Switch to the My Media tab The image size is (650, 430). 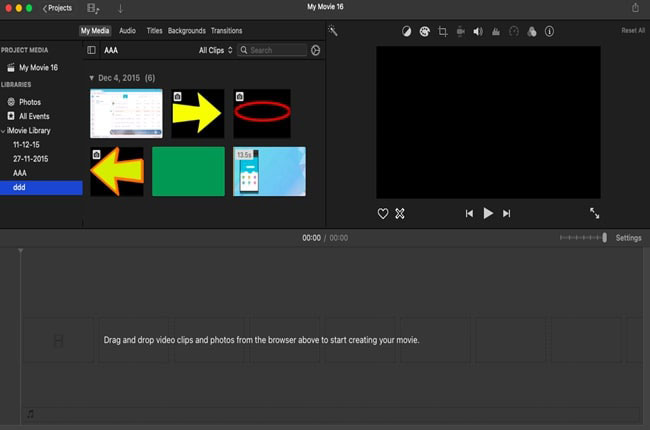[95, 31]
